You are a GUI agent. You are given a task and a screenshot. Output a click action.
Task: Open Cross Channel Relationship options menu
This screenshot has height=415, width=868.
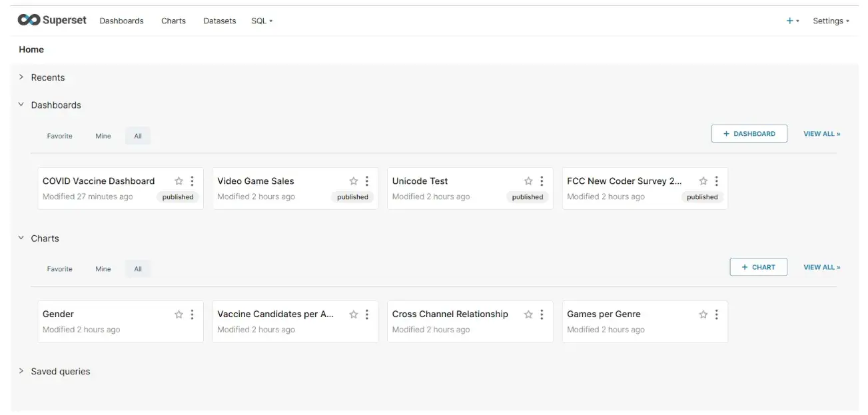542,314
